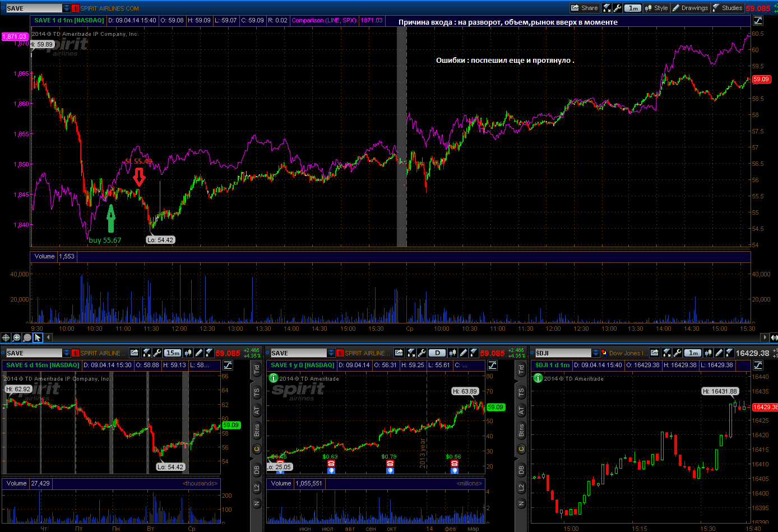
Task: Open the Btns side tab beside the 15m chart
Action: [x=257, y=430]
